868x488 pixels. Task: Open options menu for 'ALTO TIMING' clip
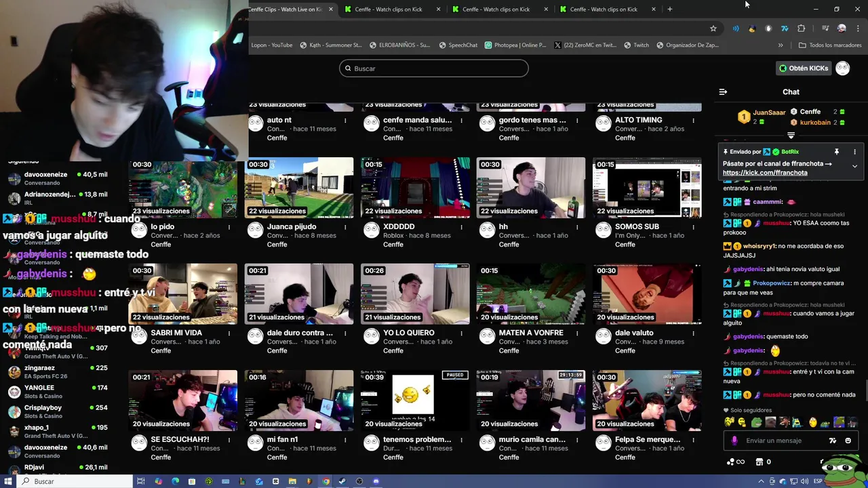point(693,121)
